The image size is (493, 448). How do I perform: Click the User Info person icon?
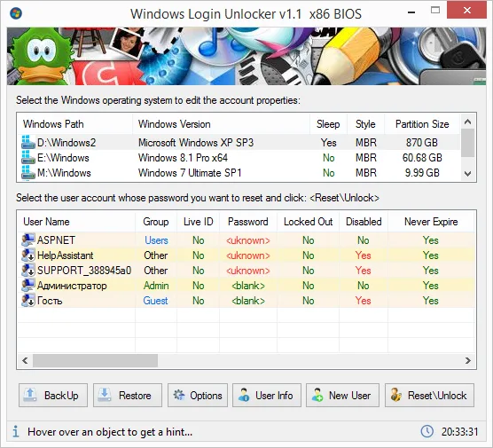point(244,395)
